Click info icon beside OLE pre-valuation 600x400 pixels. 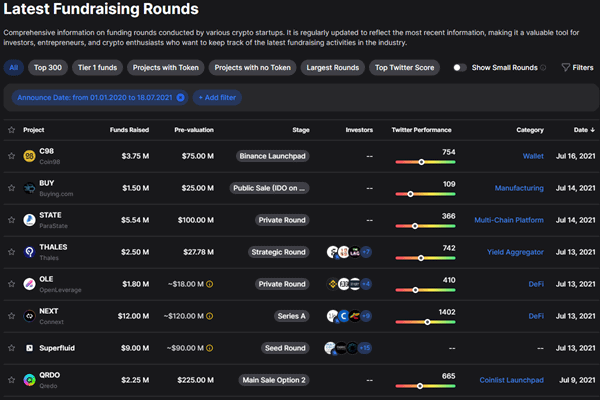[209, 284]
